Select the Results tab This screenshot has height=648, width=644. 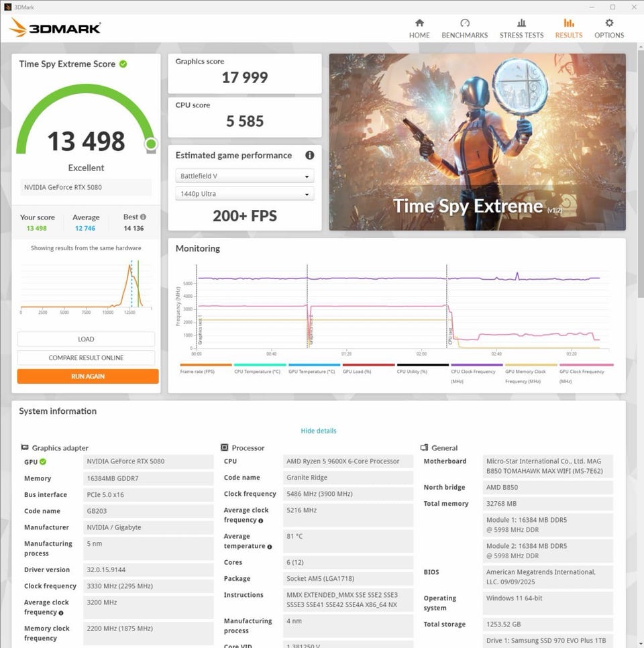(569, 29)
